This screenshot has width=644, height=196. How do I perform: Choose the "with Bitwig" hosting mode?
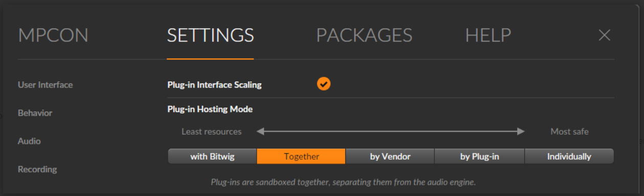coord(212,157)
